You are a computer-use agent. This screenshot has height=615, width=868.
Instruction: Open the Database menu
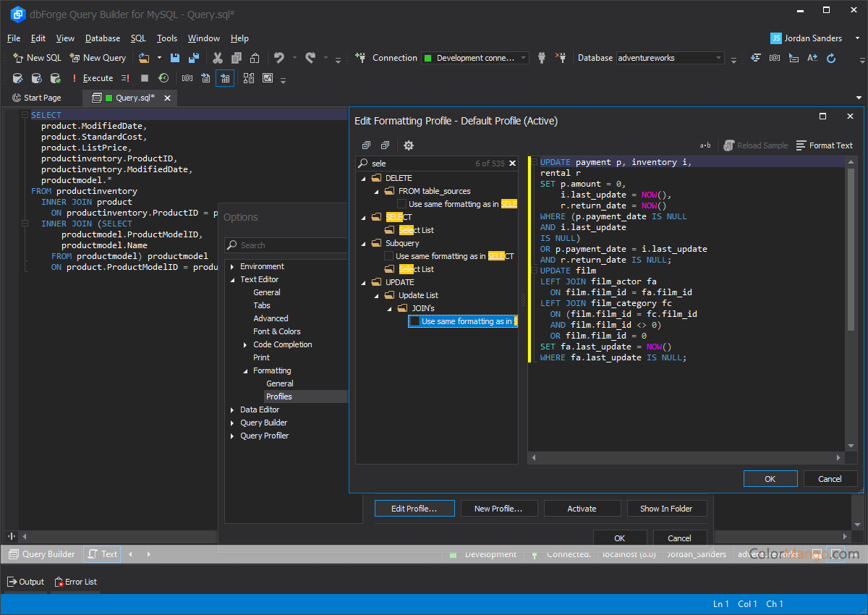(x=103, y=38)
